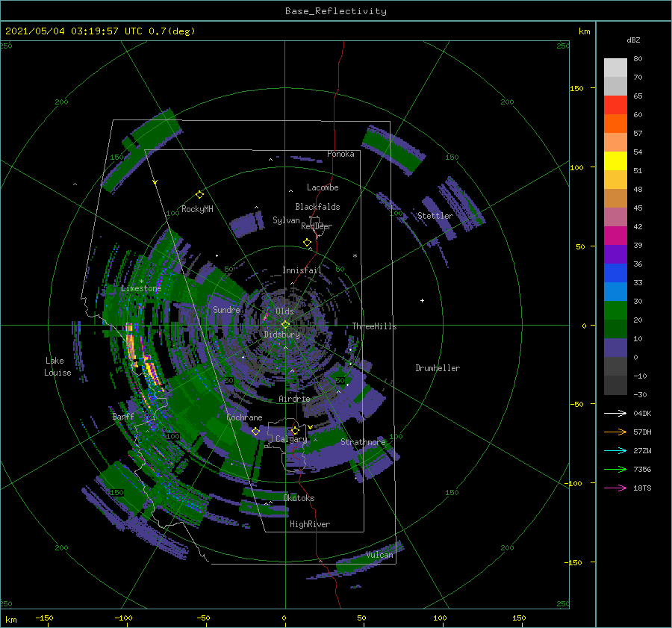The height and width of the screenshot is (628, 672).
Task: Click the Banff town label
Action: coord(123,417)
